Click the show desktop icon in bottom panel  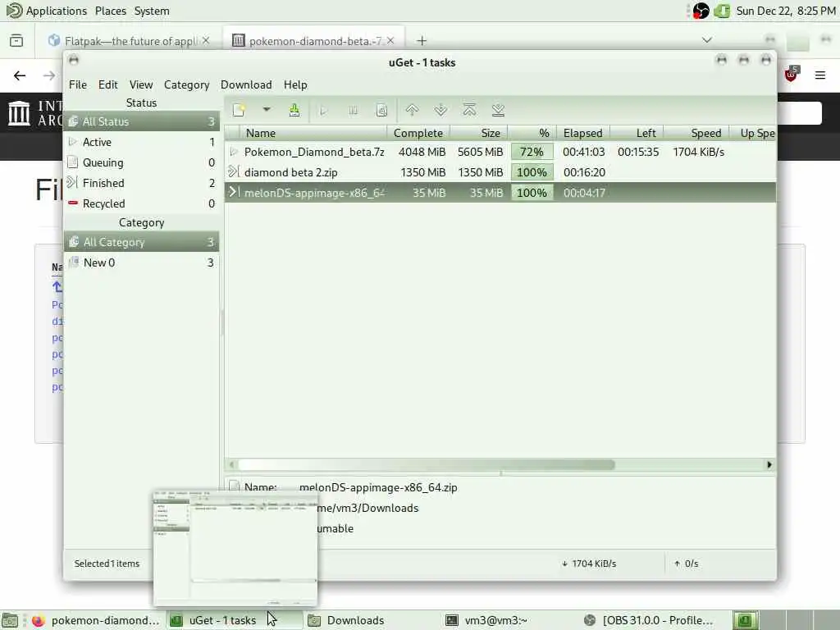coord(10,621)
